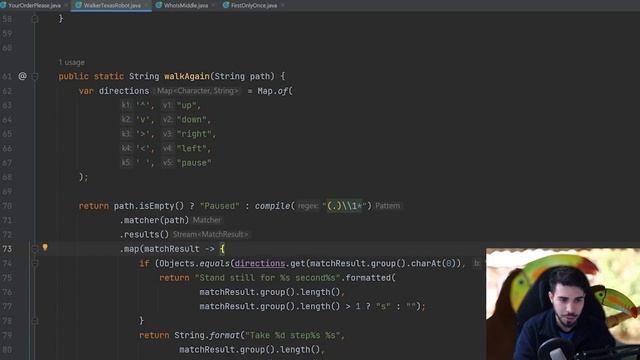Click the webcam overlay of the presenter
640x360 pixels.
coord(563,304)
